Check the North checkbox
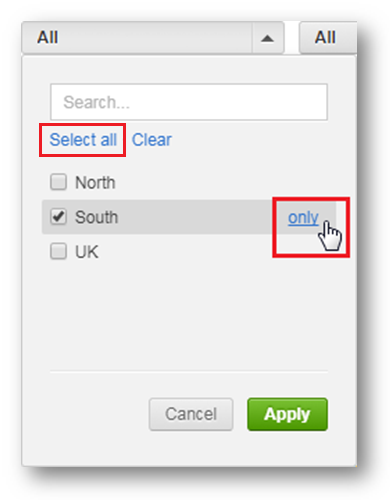The height and width of the screenshot is (500, 390). (58, 182)
